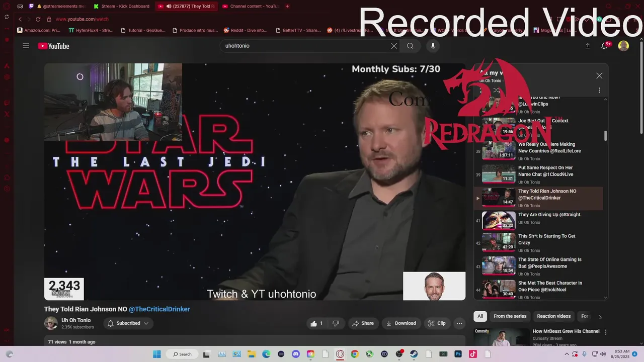This screenshot has height=362, width=644.
Task: Shuffle the playlist
Action: pyautogui.click(x=496, y=90)
